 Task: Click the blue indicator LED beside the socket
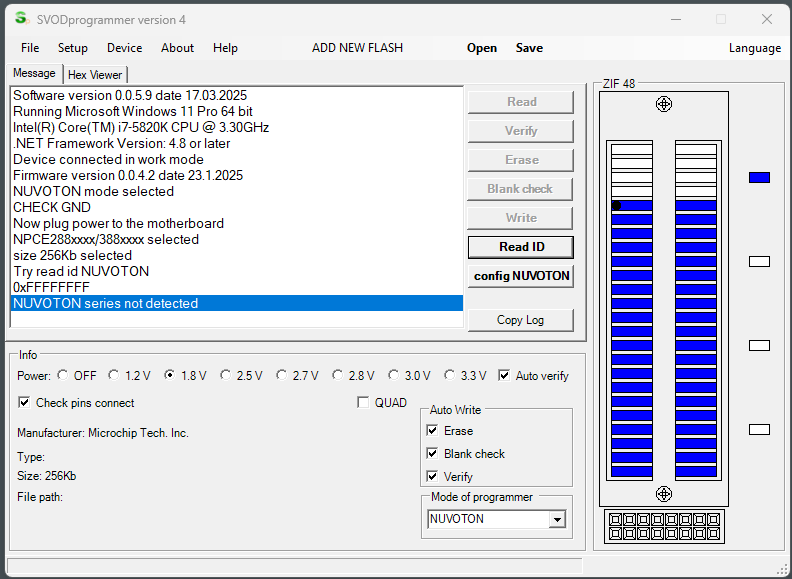coord(759,177)
